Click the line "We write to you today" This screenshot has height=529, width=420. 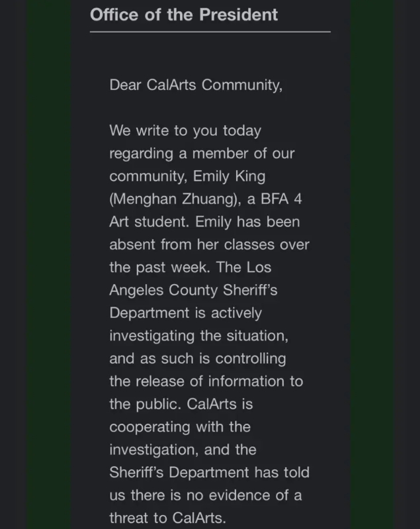(x=185, y=131)
